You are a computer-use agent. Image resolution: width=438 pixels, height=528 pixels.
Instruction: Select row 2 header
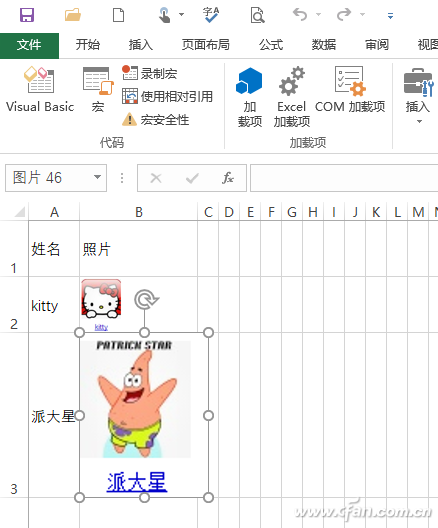coord(14,305)
